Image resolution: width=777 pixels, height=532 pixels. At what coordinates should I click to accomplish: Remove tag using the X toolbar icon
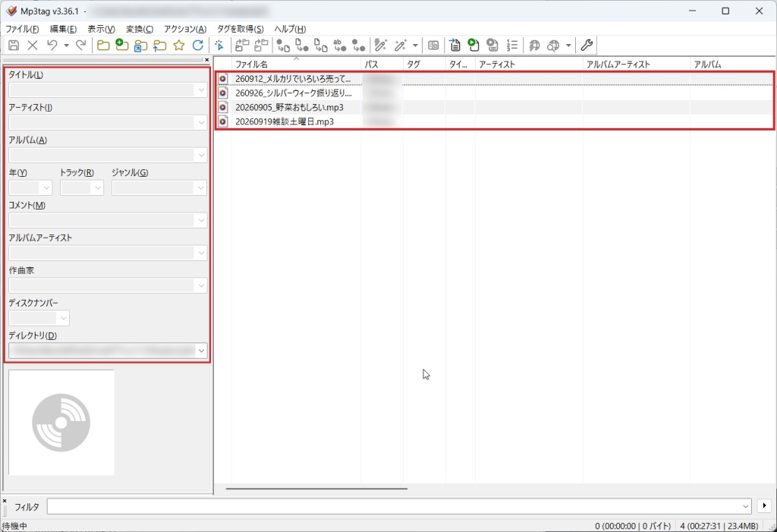(33, 46)
